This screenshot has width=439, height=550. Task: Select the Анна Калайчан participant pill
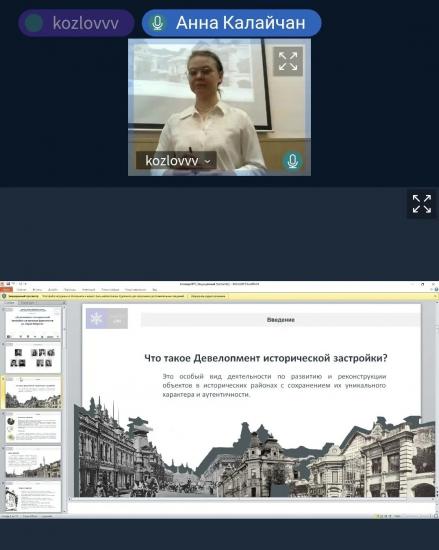pyautogui.click(x=231, y=23)
